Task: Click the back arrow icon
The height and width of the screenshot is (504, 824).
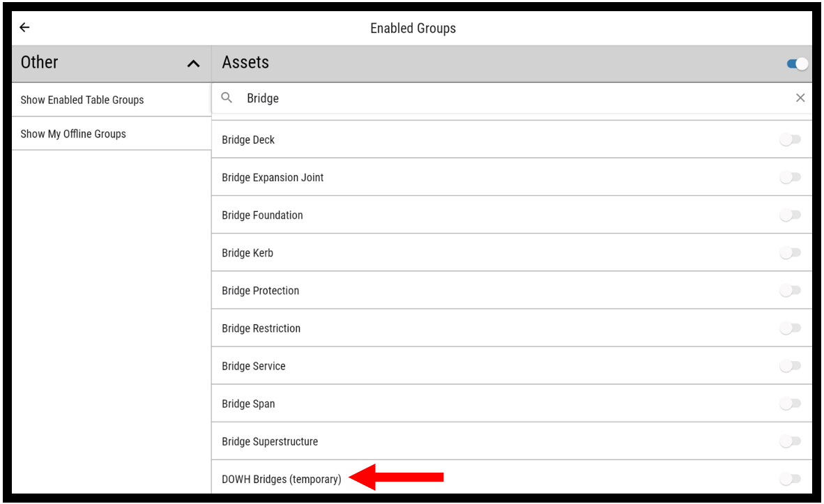Action: (24, 28)
